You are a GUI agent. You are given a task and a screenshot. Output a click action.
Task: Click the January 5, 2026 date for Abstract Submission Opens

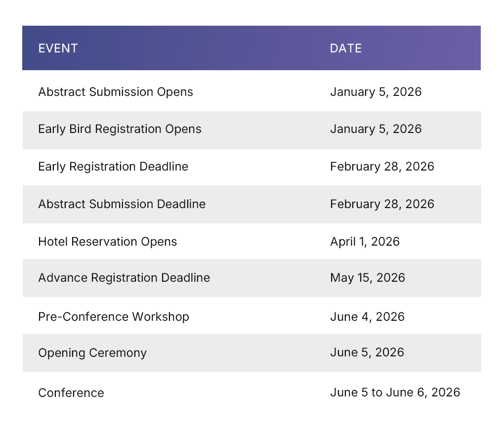[376, 92]
